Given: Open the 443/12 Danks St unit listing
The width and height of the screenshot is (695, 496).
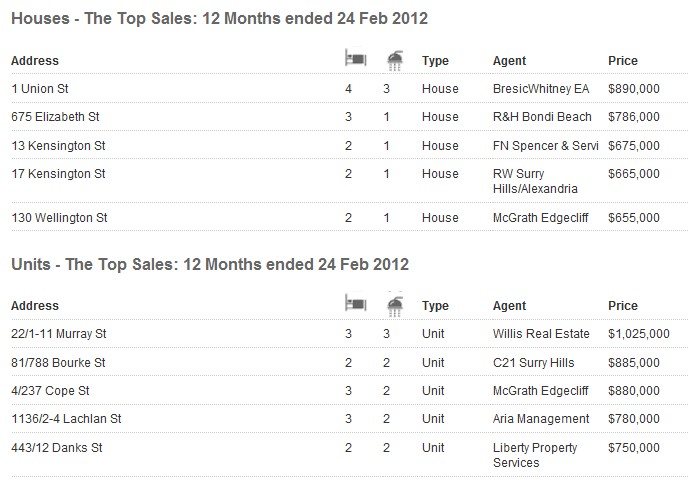Looking at the screenshot, I should pyautogui.click(x=57, y=448).
